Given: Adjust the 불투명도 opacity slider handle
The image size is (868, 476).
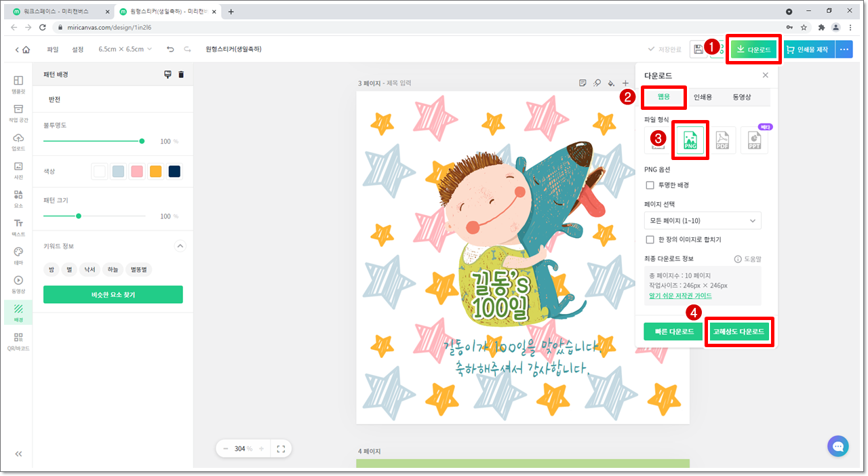Looking at the screenshot, I should coord(142,141).
